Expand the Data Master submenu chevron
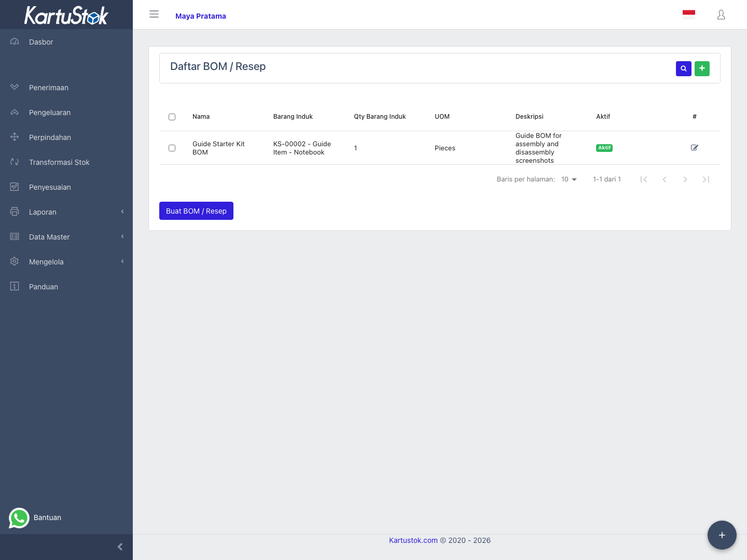Image resolution: width=747 pixels, height=560 pixels. click(x=122, y=236)
